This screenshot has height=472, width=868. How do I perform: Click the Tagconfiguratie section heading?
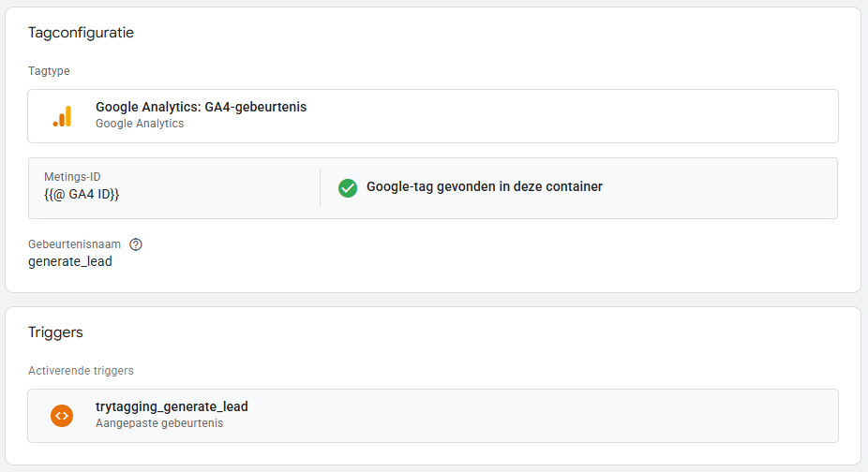[81, 33]
